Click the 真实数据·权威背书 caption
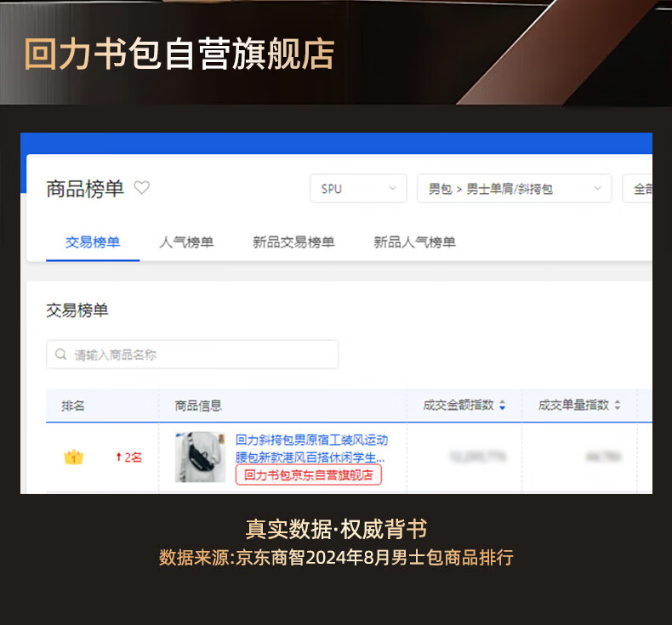Viewport: 672px width, 625px height. 337,529
